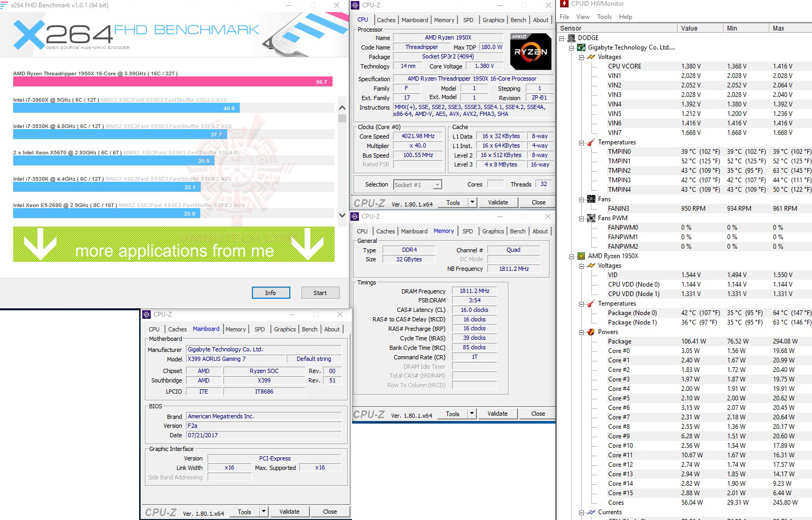This screenshot has width=812, height=520.
Task: Click the Value column header in HWMonitor
Action: pos(700,28)
